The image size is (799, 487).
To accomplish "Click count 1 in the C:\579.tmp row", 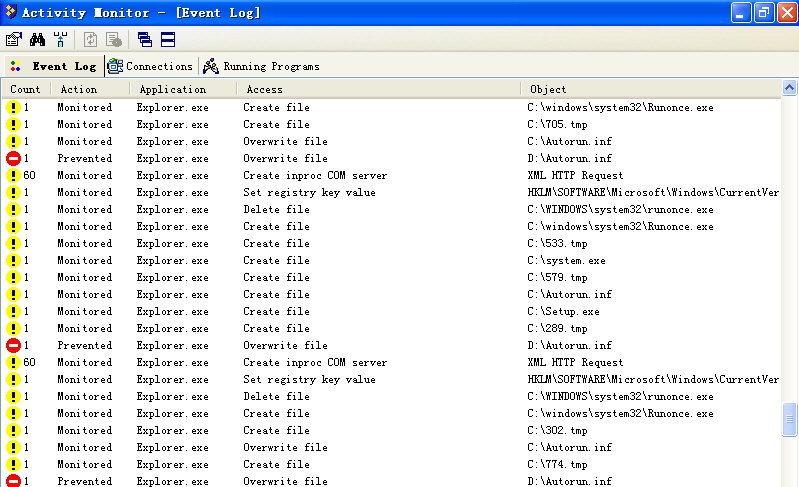I will 26,278.
